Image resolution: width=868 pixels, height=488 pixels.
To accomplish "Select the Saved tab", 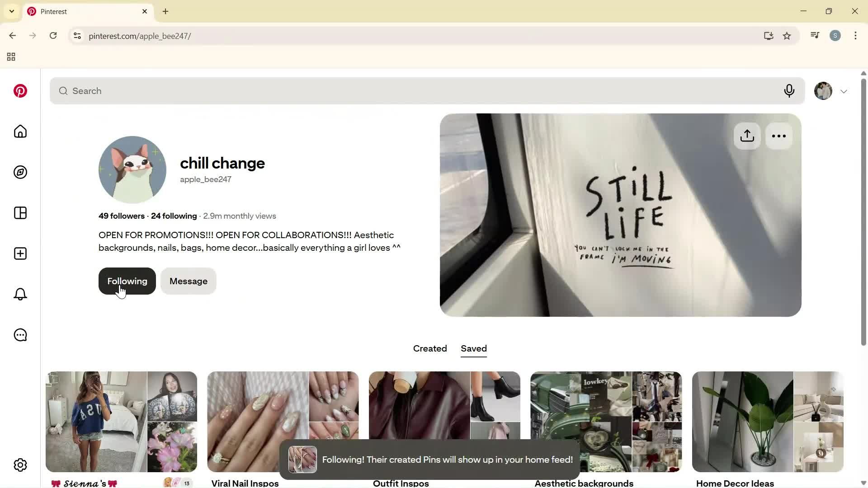I will coord(474,348).
